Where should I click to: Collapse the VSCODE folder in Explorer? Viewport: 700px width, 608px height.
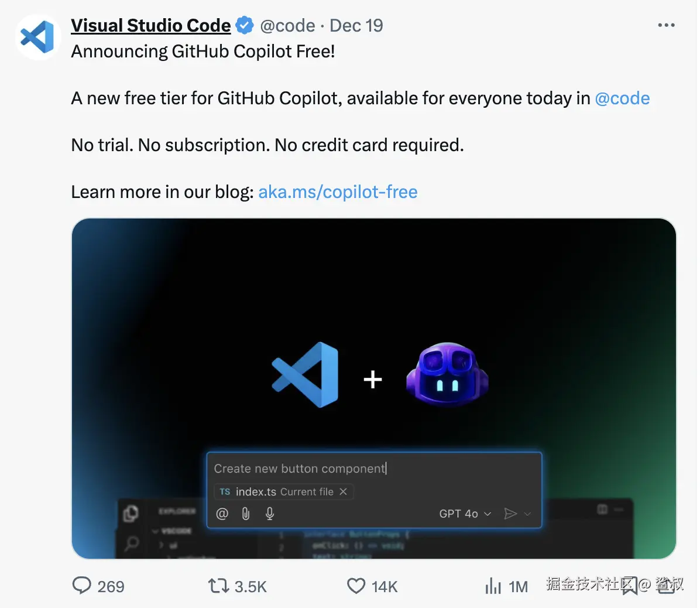[x=156, y=531]
